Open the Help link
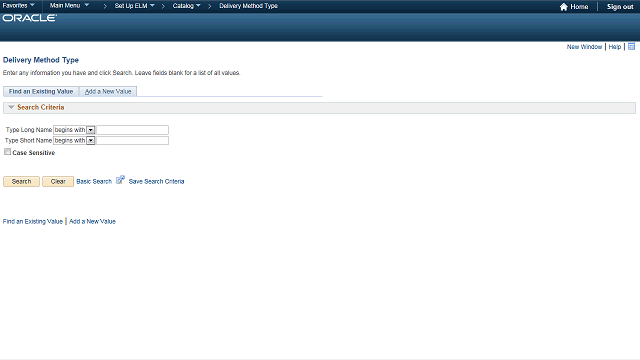The width and height of the screenshot is (640, 360). click(x=615, y=47)
